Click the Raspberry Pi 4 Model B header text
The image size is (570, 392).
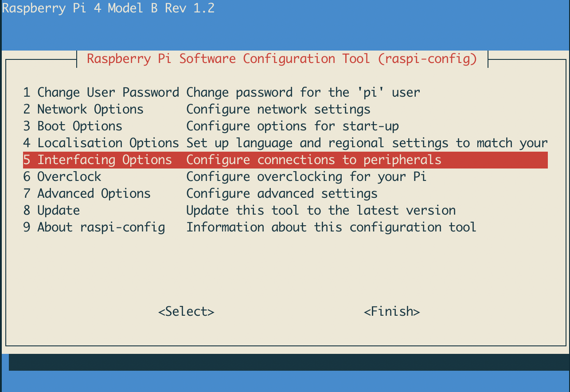pos(109,8)
